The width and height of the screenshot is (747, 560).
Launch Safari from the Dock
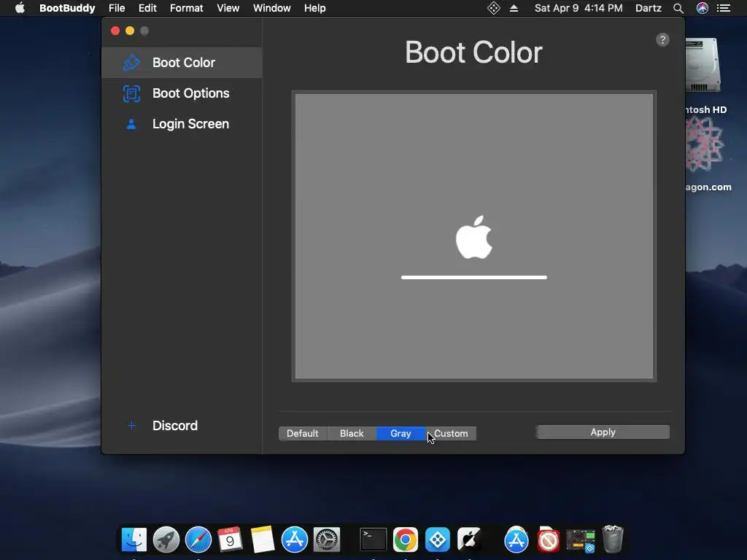198,540
